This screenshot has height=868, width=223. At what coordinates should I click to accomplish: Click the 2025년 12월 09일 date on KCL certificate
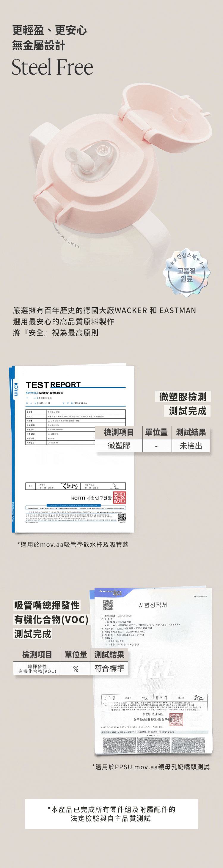pos(153,714)
